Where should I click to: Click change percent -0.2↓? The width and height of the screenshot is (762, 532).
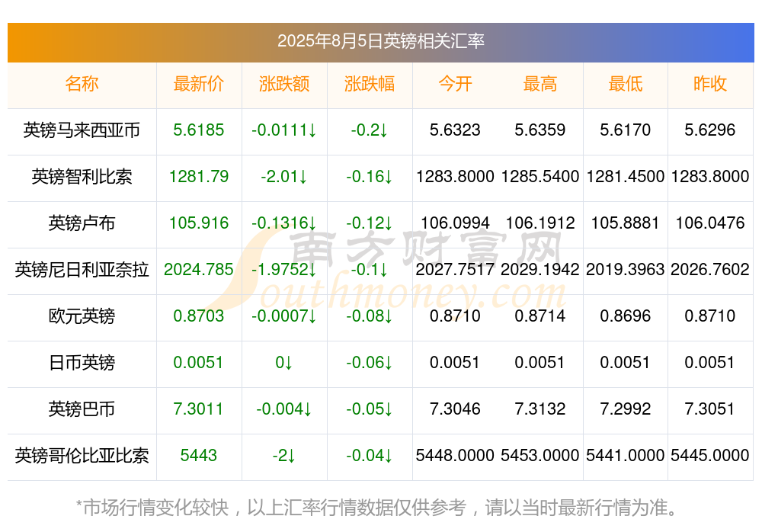pos(370,130)
